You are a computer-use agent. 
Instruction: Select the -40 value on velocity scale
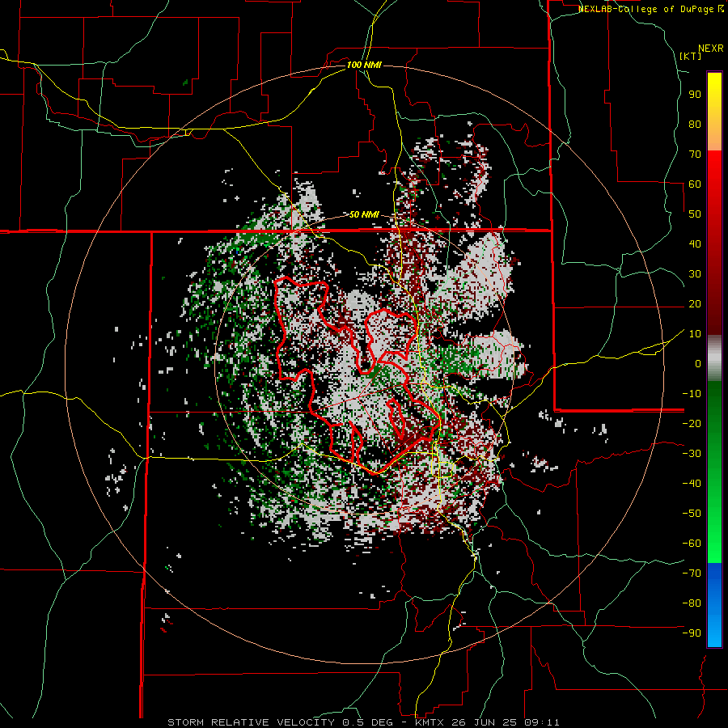click(692, 484)
